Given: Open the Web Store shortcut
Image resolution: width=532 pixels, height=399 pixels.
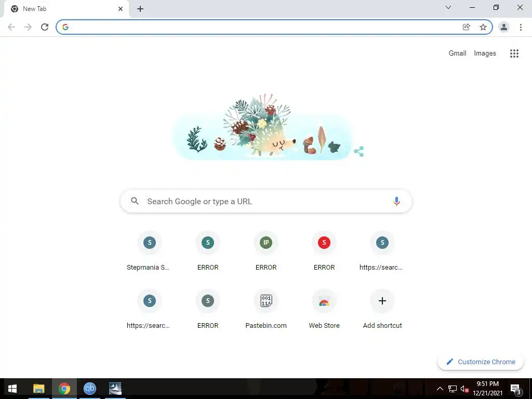Looking at the screenshot, I should [324, 309].
